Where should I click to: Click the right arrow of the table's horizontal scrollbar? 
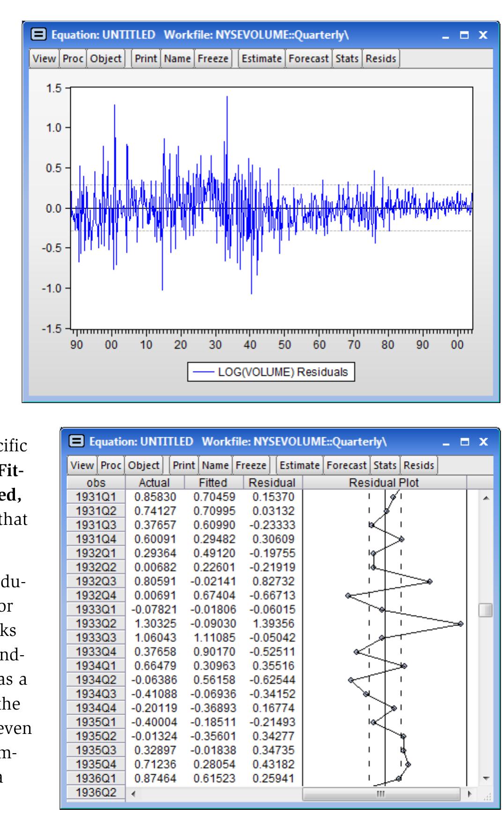tap(470, 794)
